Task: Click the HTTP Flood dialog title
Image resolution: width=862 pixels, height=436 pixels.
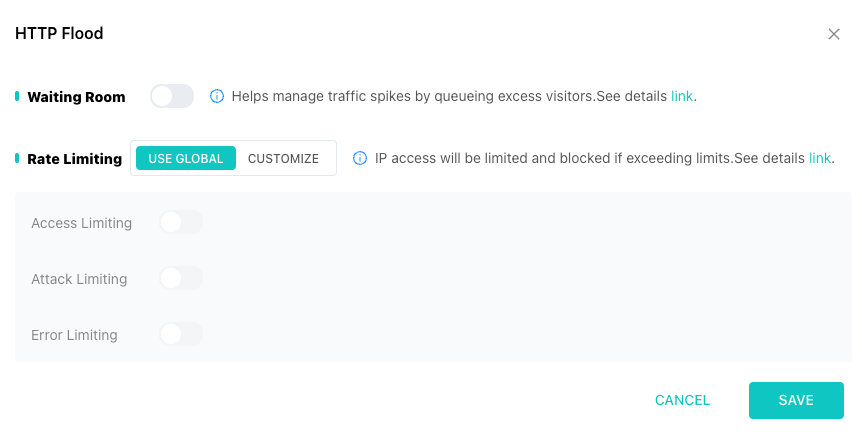Action: click(59, 34)
